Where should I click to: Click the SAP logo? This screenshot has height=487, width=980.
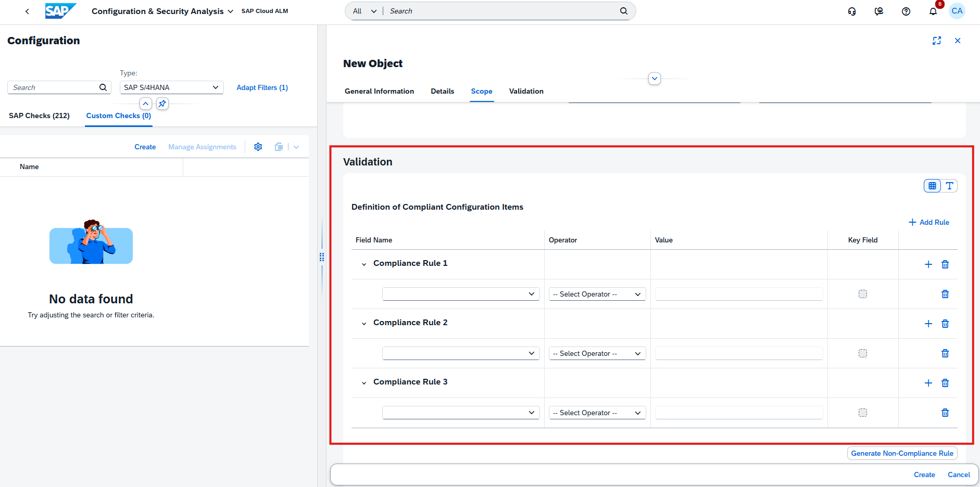[60, 11]
